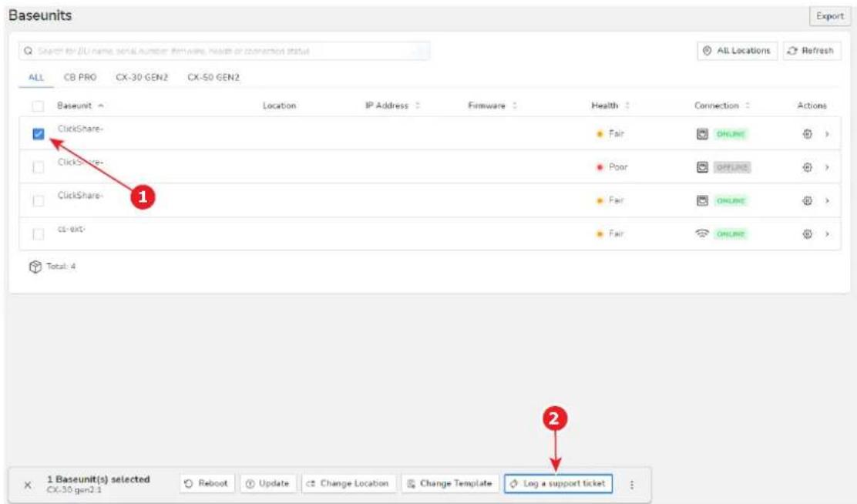
Task: Click the Total: 4 label
Action: (61, 267)
